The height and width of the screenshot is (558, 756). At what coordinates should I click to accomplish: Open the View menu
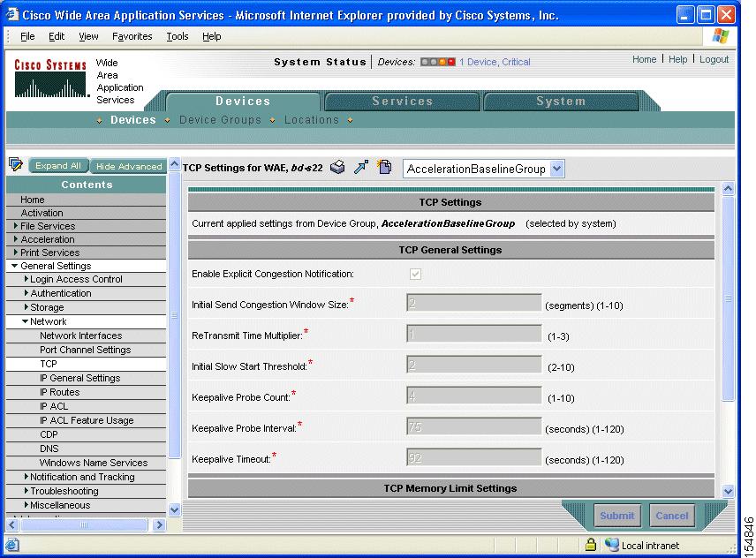click(88, 36)
